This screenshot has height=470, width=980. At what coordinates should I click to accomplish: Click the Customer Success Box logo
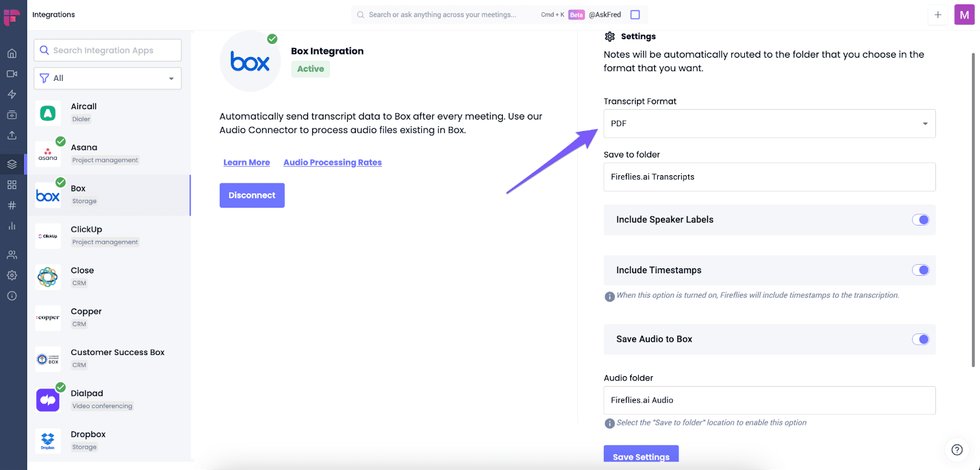tap(48, 359)
